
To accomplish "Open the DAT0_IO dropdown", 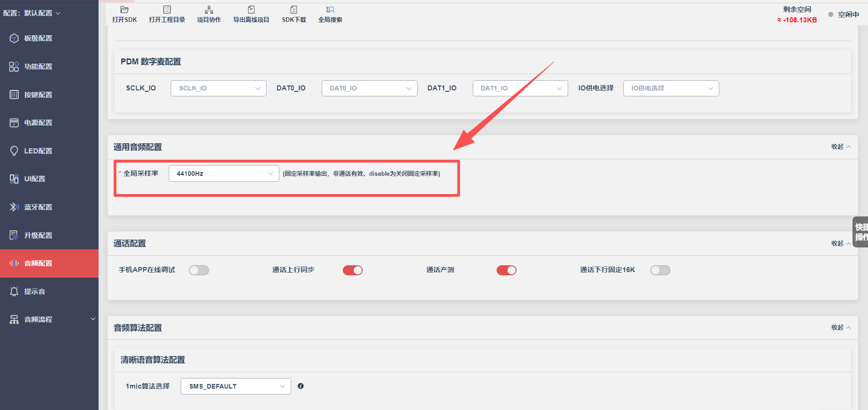I will (x=370, y=88).
